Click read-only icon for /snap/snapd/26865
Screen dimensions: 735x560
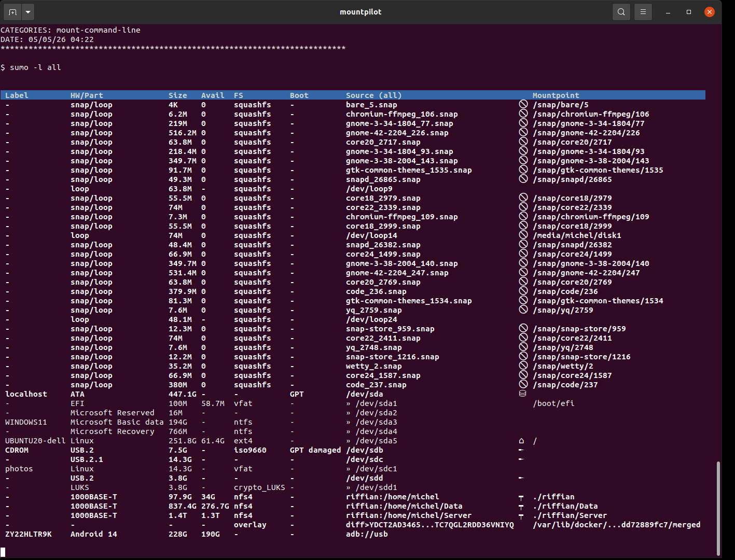pyautogui.click(x=523, y=179)
